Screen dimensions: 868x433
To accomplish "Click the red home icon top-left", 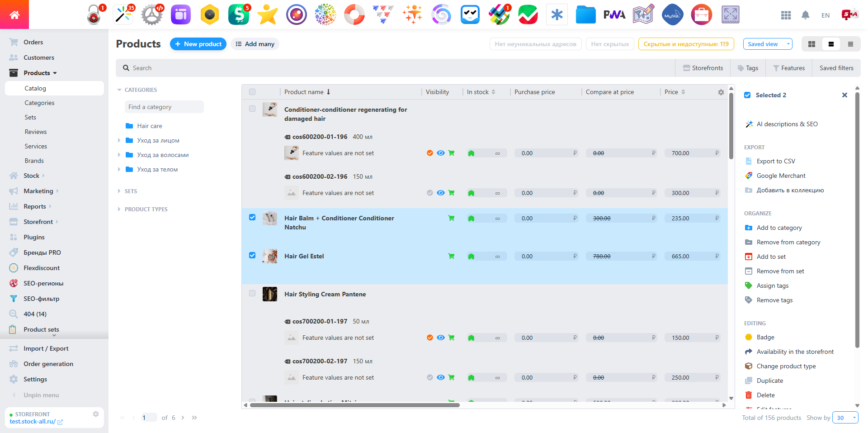I will coord(14,14).
